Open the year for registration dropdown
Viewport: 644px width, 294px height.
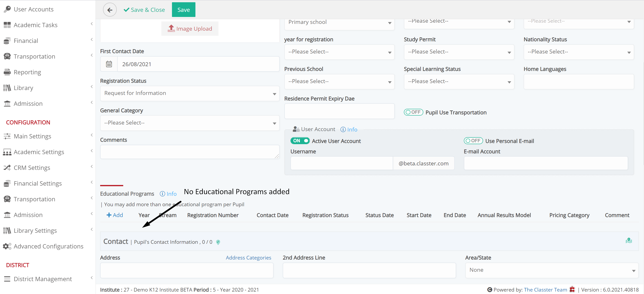click(339, 52)
